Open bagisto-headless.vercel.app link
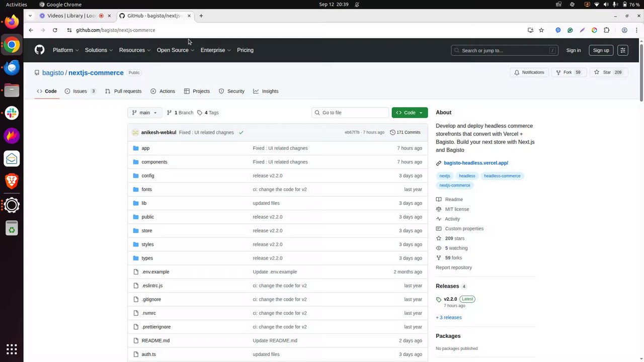The width and height of the screenshot is (644, 362). click(x=476, y=163)
